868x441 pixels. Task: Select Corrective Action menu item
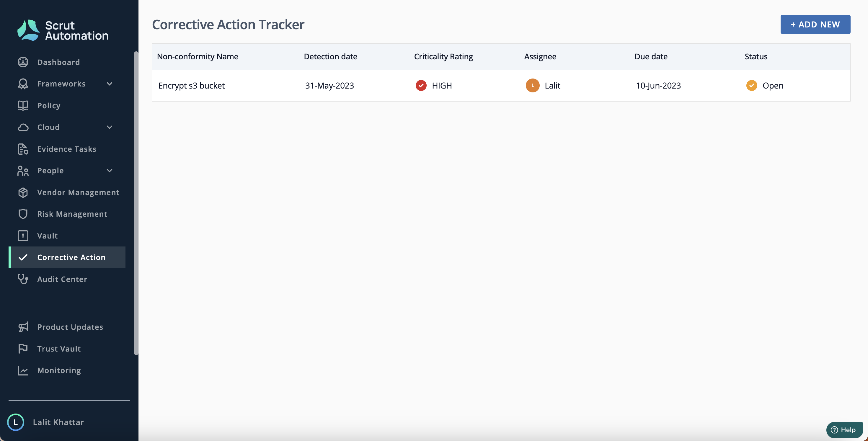[67, 257]
